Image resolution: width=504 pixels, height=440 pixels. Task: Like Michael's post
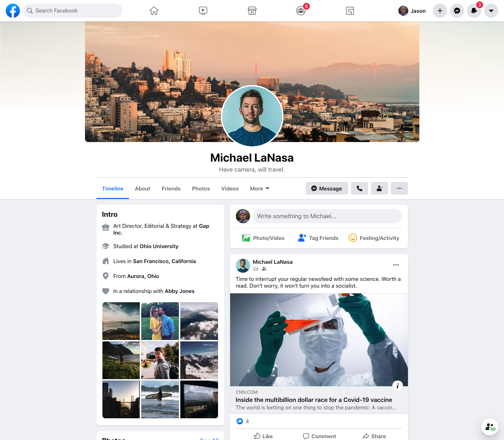click(x=263, y=436)
